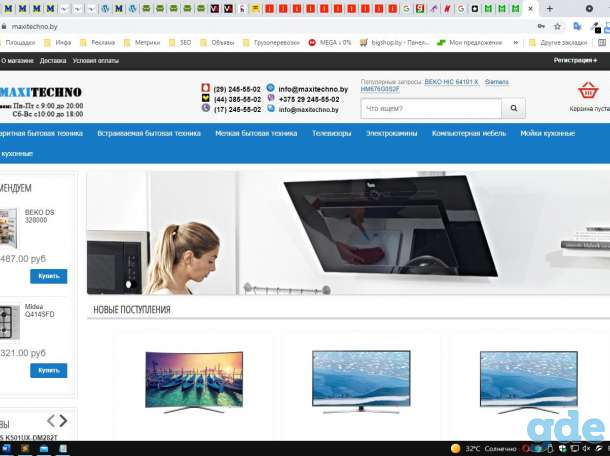Open the saved passwords key icon
610x456 pixels.
coord(541,26)
